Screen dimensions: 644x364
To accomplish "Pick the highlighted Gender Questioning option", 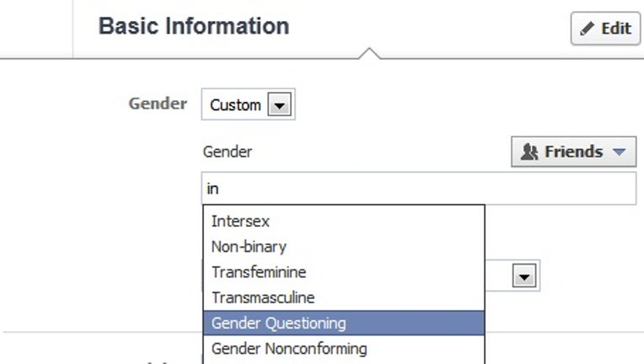I will click(344, 323).
